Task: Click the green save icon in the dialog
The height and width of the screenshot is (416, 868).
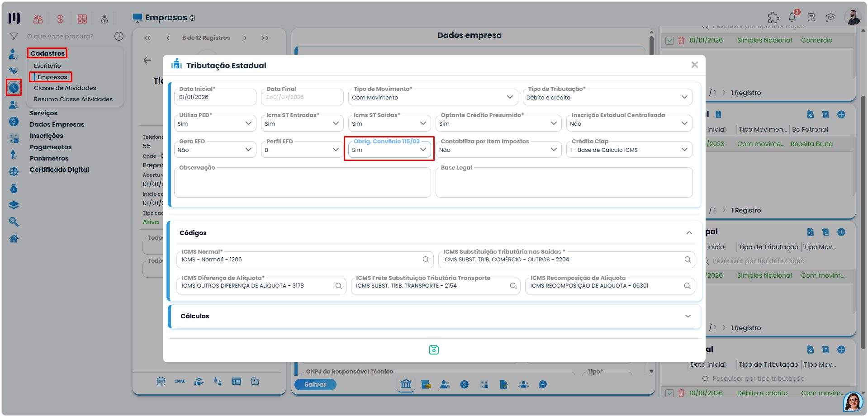Action: coord(434,350)
